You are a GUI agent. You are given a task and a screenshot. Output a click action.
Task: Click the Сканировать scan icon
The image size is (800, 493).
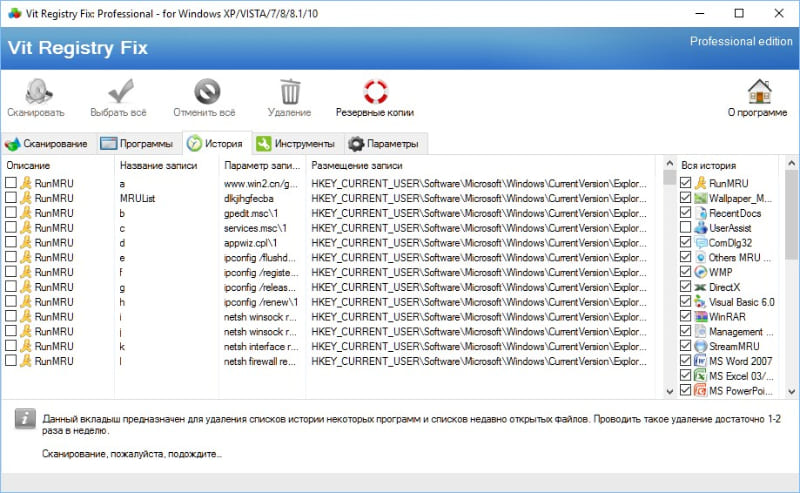[x=38, y=91]
